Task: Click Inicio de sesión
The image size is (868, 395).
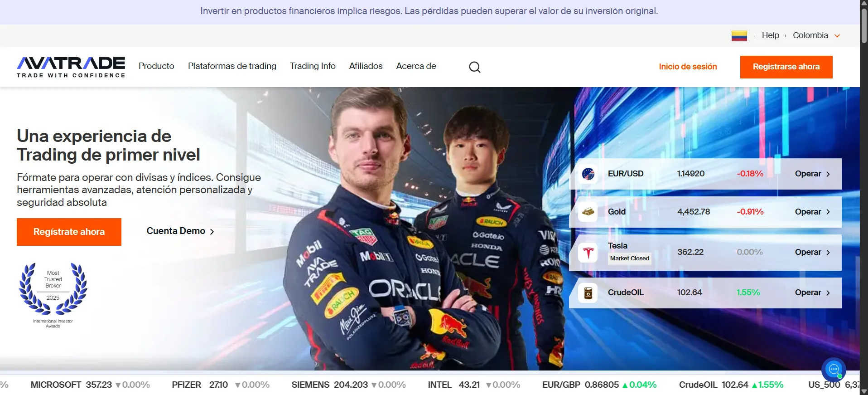Action: [x=688, y=67]
